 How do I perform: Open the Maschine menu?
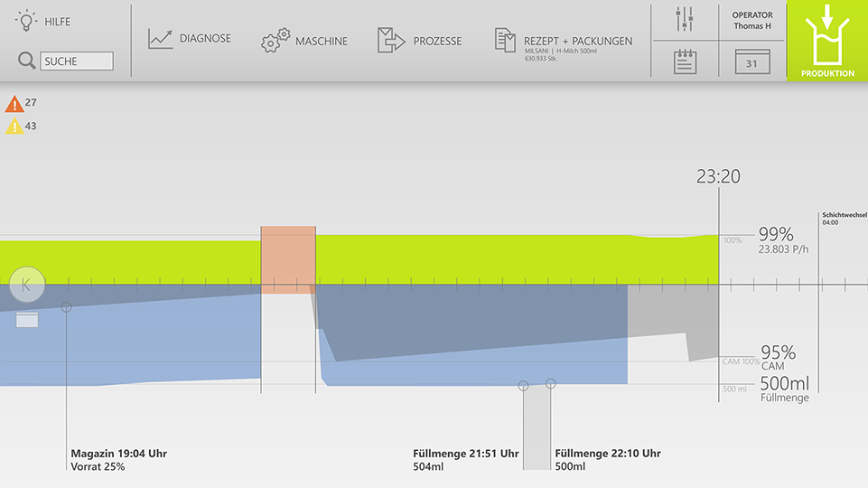pyautogui.click(x=321, y=41)
